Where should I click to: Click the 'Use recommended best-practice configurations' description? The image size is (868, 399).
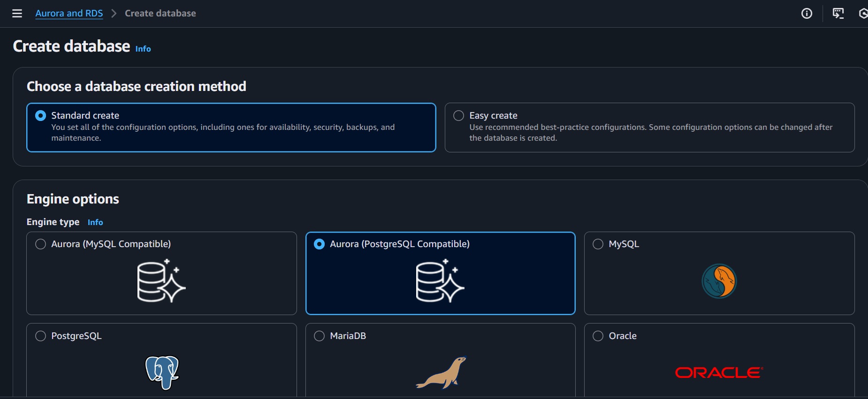[x=651, y=133]
